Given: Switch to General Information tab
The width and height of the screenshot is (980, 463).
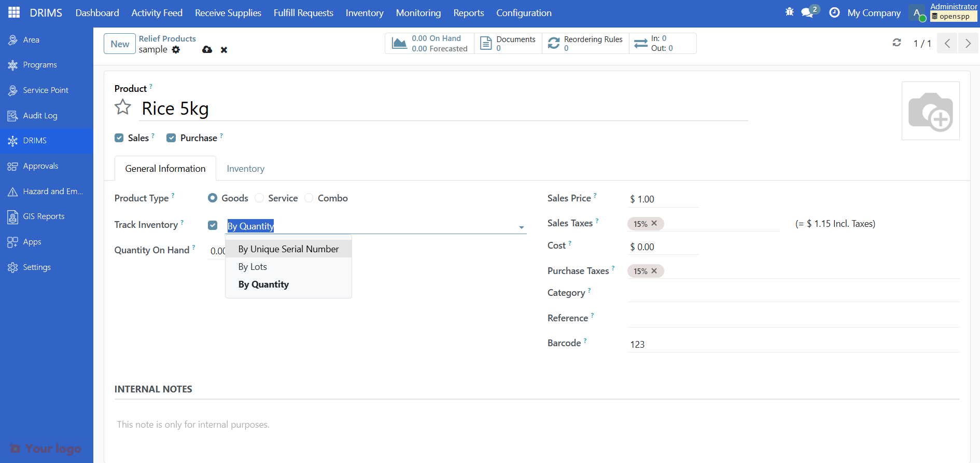Looking at the screenshot, I should (x=165, y=169).
